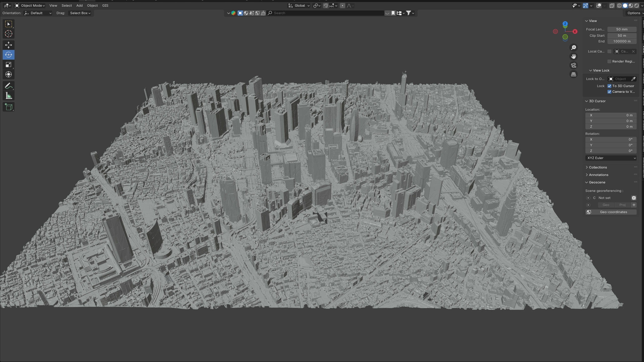Select the Measure ruler tool
Image resolution: width=644 pixels, height=362 pixels.
pyautogui.click(x=9, y=96)
